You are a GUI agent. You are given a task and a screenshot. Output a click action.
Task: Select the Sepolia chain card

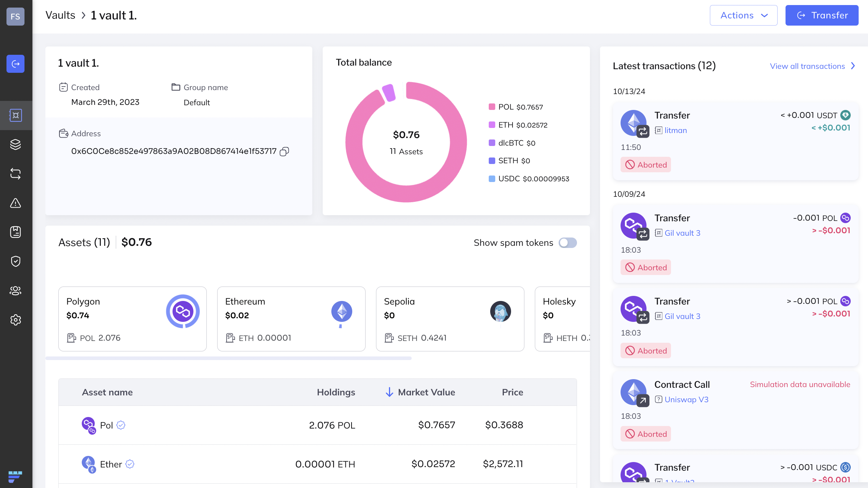tap(450, 319)
